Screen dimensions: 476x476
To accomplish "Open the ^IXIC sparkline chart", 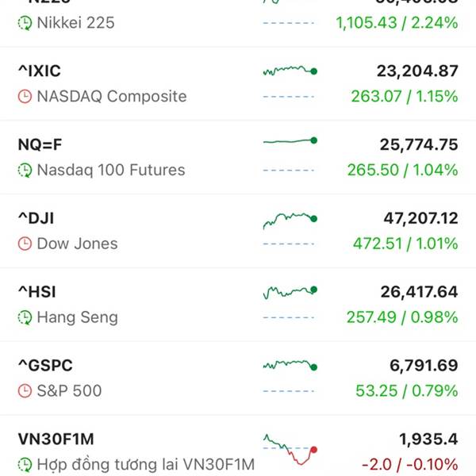I will point(290,71).
